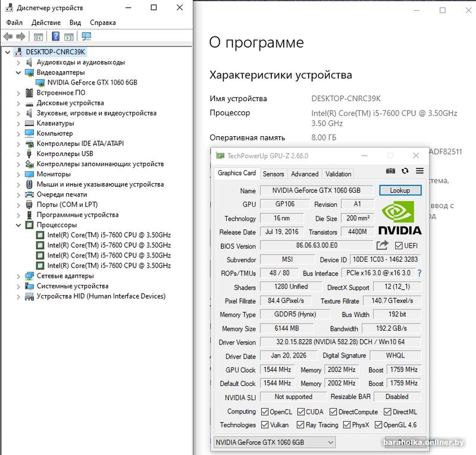Click the action pane toolbar icon next to Help
Viewport: 476px width, 455px height.
click(69, 37)
